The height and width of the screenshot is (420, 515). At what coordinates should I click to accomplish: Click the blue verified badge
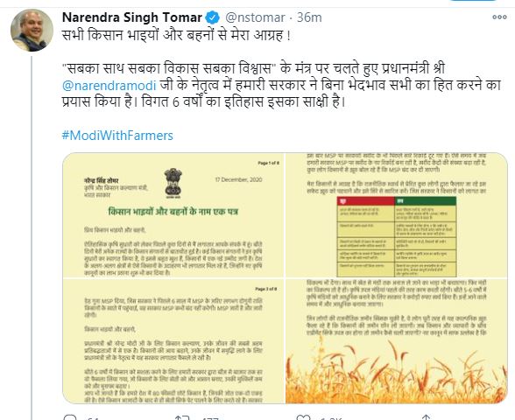213,17
